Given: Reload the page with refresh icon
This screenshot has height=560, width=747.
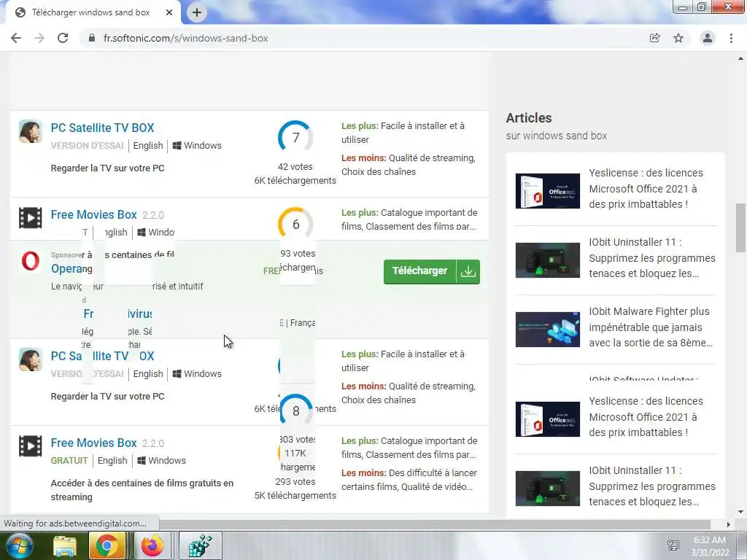Looking at the screenshot, I should click(63, 38).
